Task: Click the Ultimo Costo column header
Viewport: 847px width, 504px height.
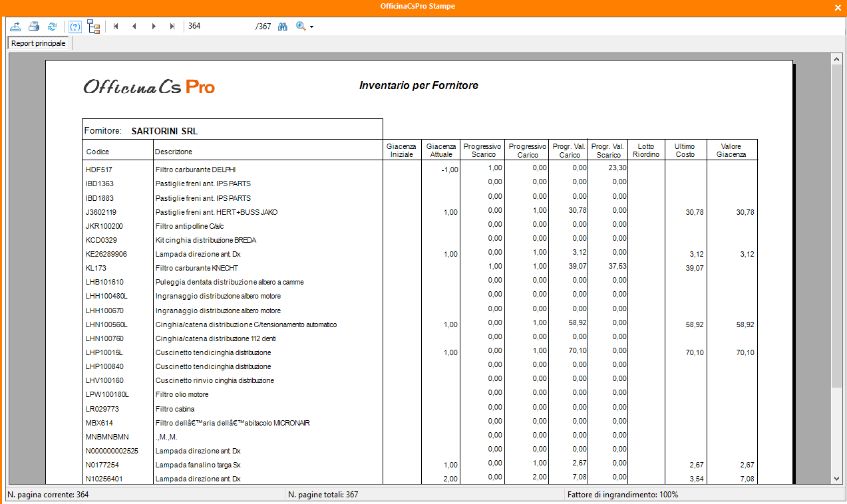Action: click(x=685, y=150)
